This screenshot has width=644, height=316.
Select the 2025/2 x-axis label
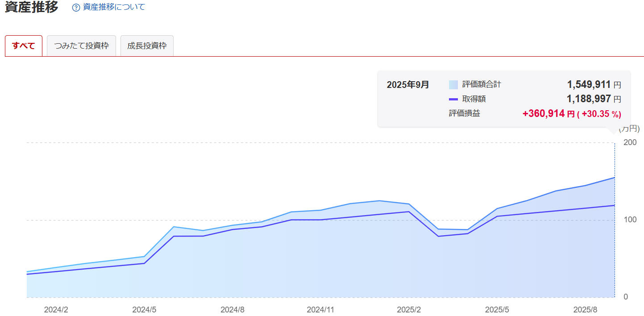point(409,309)
